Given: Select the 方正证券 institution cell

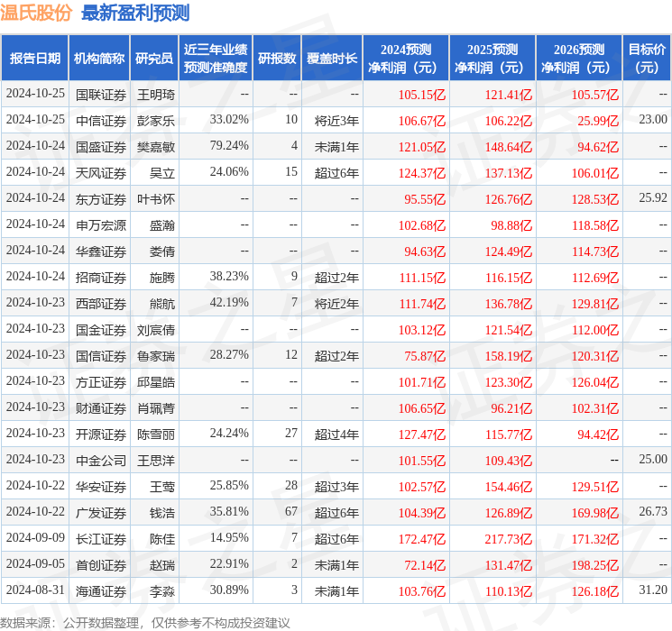Looking at the screenshot, I should (x=101, y=382).
